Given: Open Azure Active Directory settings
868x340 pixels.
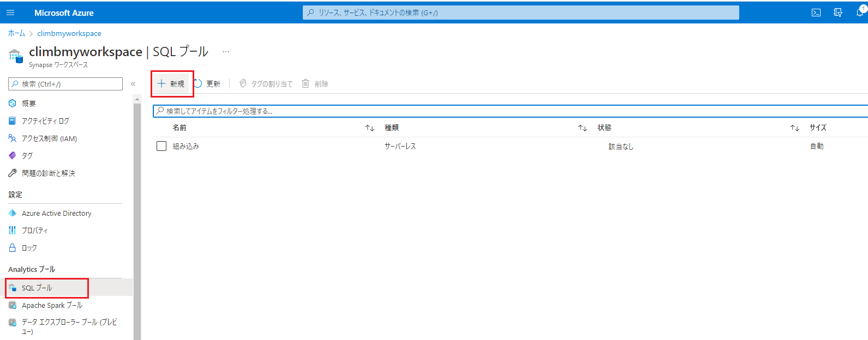Looking at the screenshot, I should 57,214.
